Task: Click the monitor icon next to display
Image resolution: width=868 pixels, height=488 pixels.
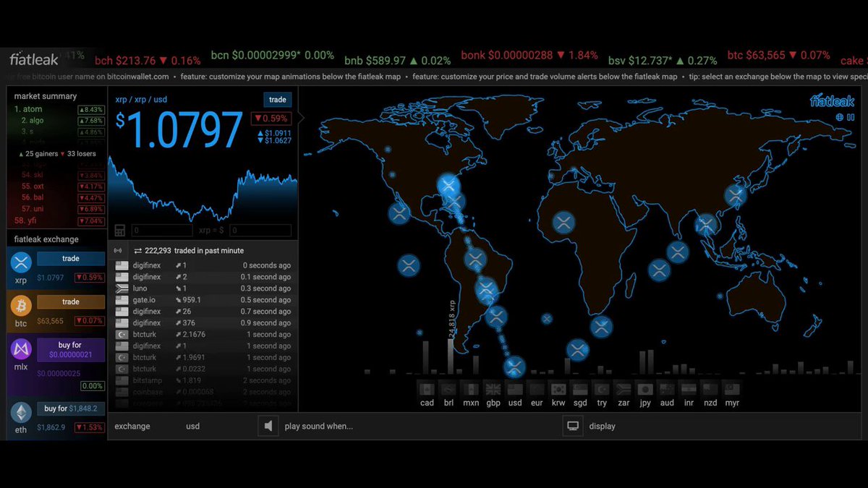Action: coord(573,427)
